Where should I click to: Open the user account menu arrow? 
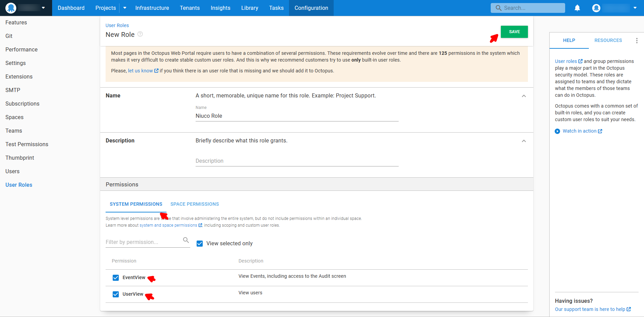[x=635, y=8]
